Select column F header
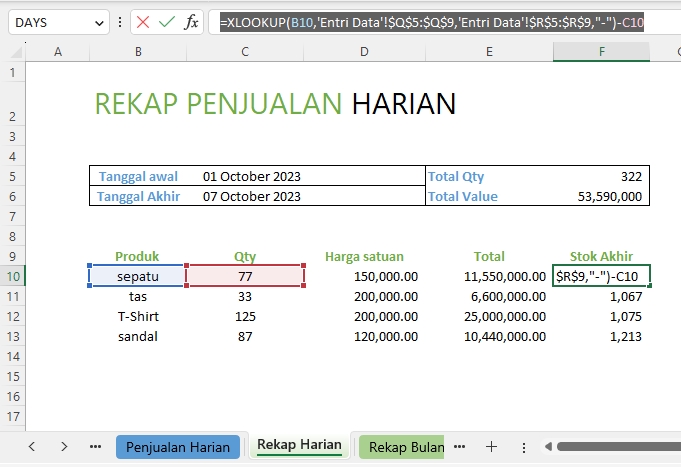Screen dimensions: 681x467 click(602, 52)
